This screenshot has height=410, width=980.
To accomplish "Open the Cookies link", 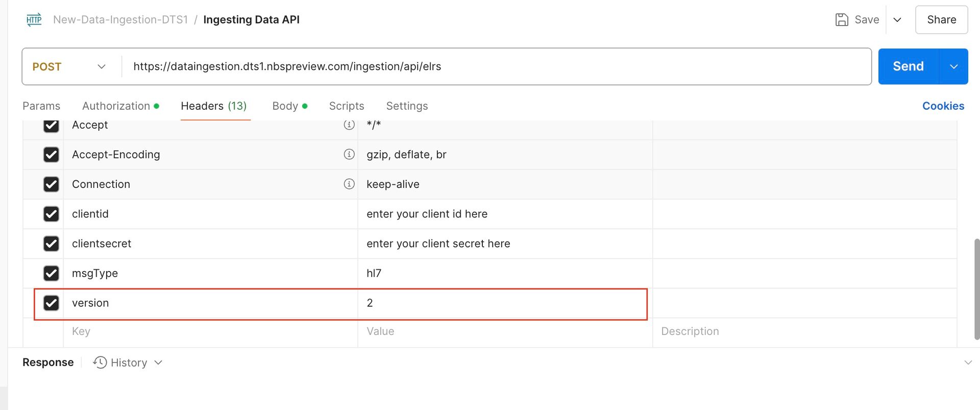I will [943, 106].
